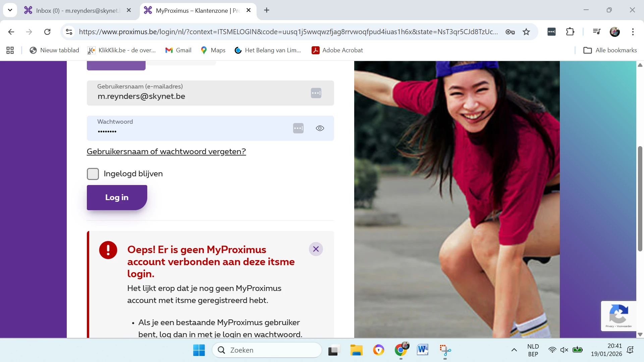Open Chrome three-dot menu
Viewport: 644px width, 362px height.
pos(633,32)
